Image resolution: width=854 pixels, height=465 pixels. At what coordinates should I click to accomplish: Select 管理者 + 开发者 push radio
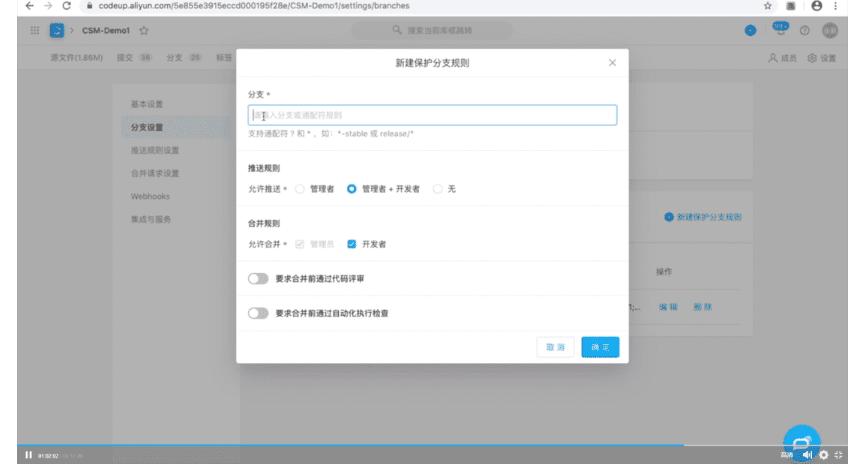click(x=352, y=189)
